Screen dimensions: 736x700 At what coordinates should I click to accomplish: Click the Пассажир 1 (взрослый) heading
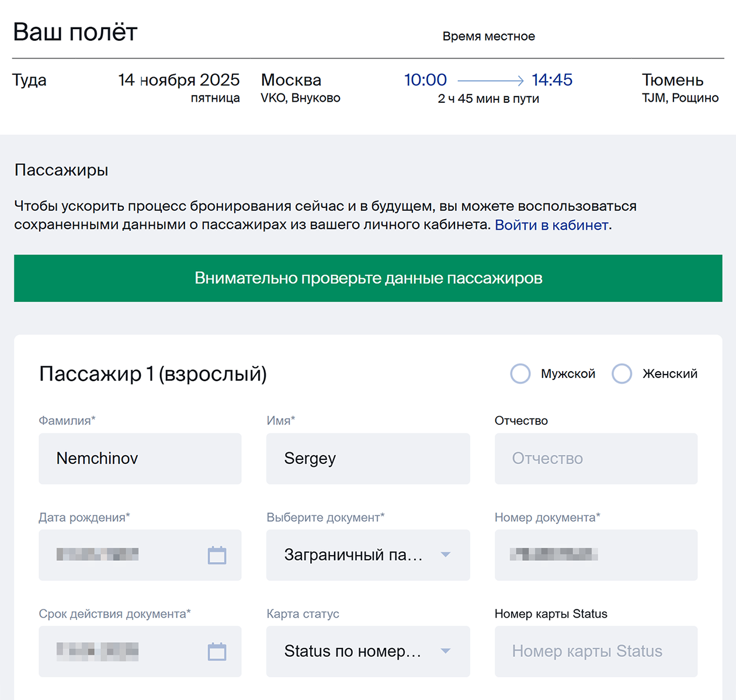point(153,374)
